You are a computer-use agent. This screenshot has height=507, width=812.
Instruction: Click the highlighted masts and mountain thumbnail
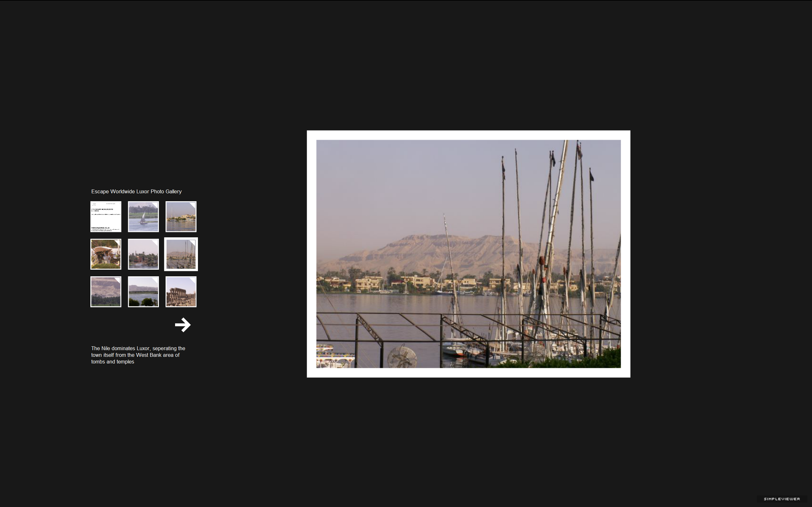click(x=181, y=254)
